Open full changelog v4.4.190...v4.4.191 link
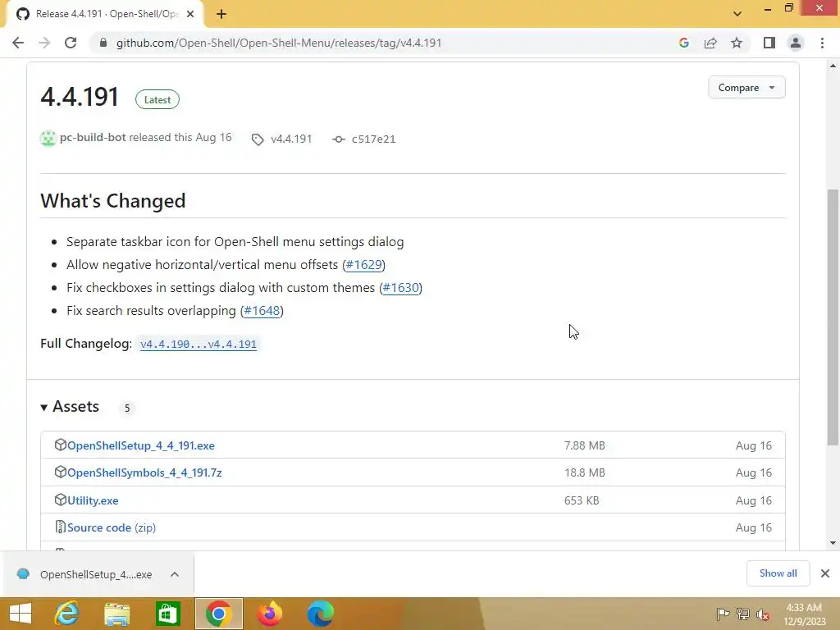Image resolution: width=840 pixels, height=630 pixels. point(199,344)
